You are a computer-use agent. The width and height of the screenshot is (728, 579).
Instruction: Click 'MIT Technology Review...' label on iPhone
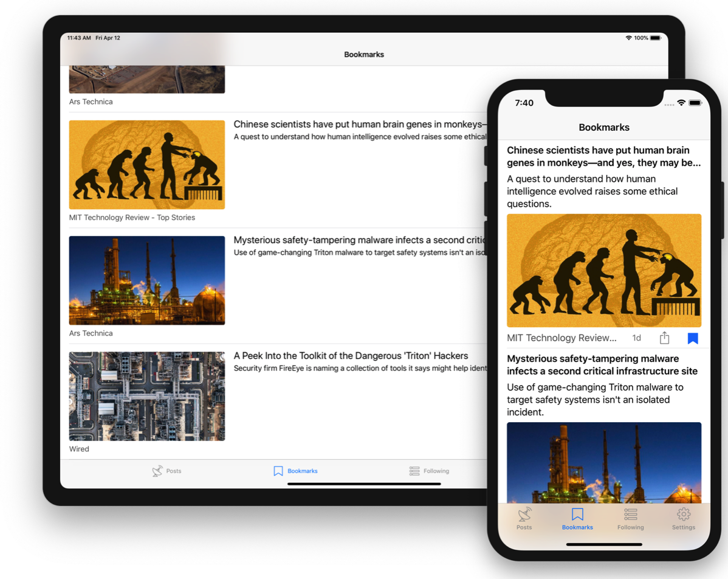coord(561,338)
